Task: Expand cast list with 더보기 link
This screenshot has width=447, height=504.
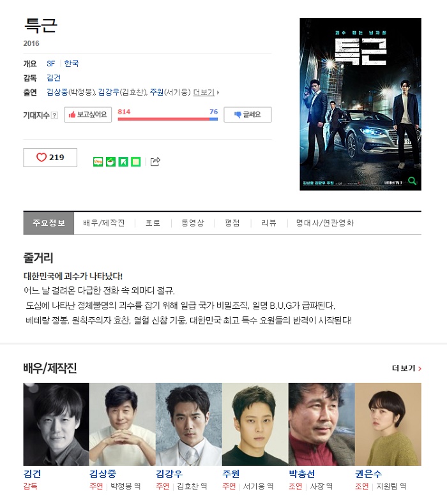Action: click(206, 93)
